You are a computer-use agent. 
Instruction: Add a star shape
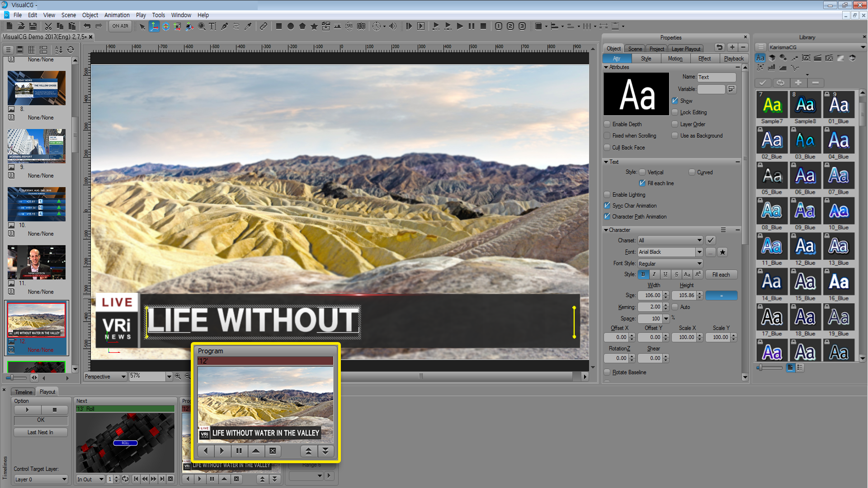314,26
